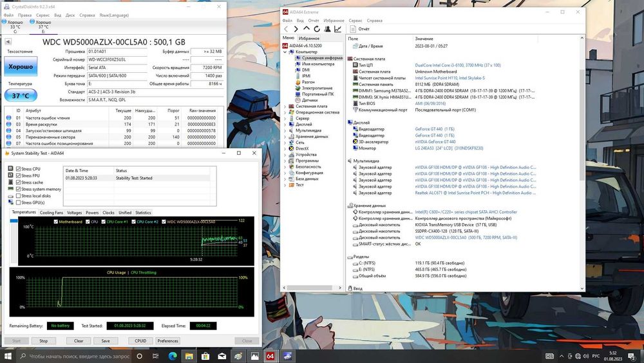This screenshot has height=363, width=644.
Task: Click the Отчёт report toolbar button
Action: 359,29
